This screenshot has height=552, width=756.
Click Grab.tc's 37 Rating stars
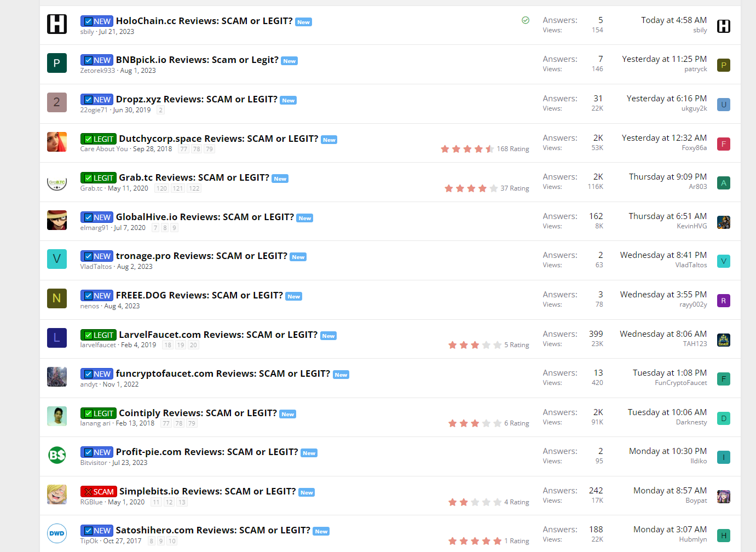(x=471, y=188)
